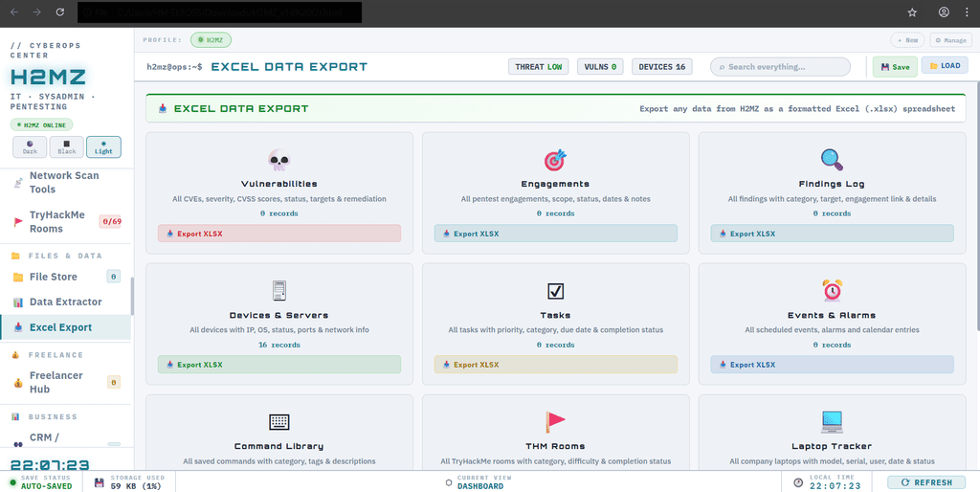Click the Events & Alarms clock icon
The image size is (980, 492).
pos(832,291)
